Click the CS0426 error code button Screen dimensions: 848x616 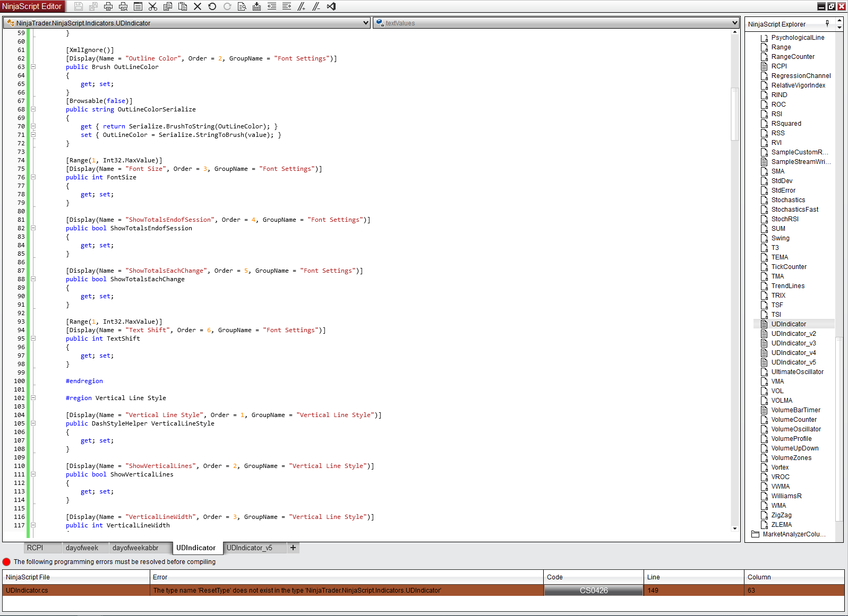tap(594, 591)
